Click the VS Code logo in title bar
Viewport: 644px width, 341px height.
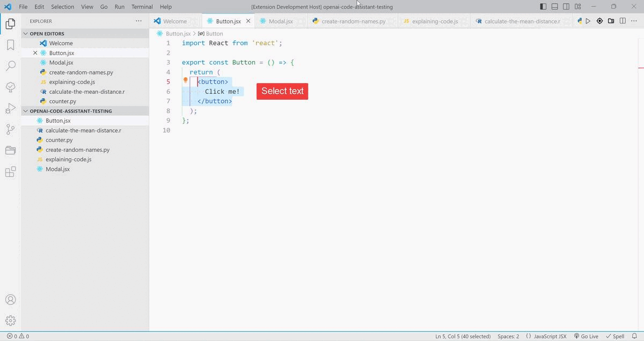coord(8,6)
